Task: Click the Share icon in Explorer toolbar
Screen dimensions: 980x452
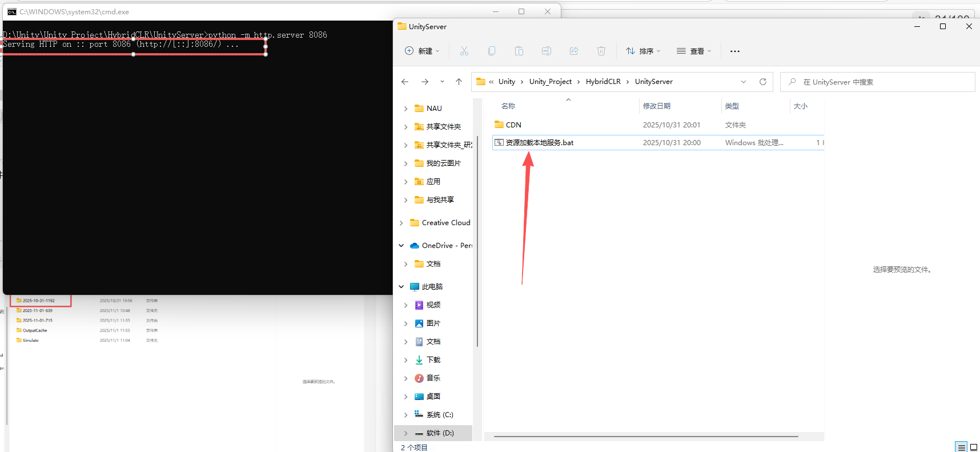Action: pos(574,51)
